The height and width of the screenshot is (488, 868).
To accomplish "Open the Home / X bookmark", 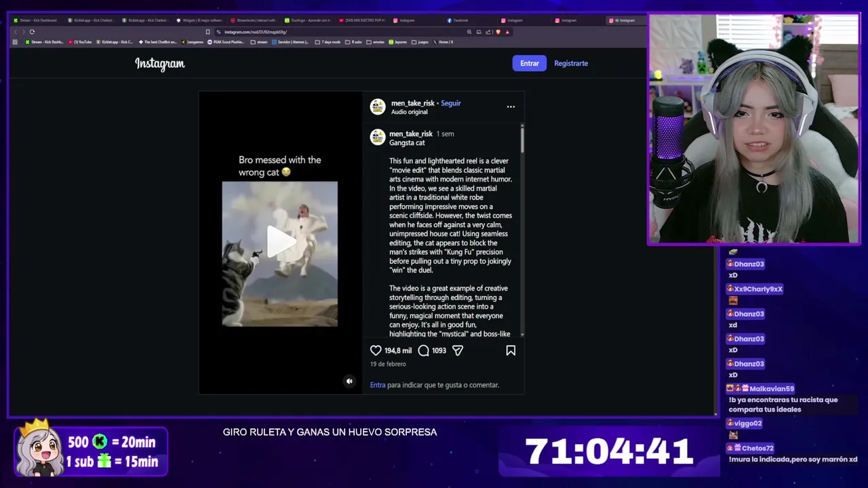I will (442, 42).
